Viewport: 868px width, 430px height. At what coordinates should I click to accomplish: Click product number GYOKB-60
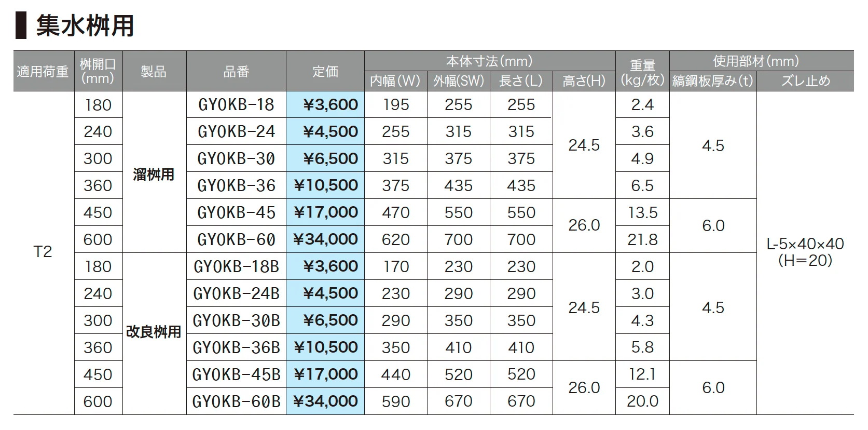236,240
